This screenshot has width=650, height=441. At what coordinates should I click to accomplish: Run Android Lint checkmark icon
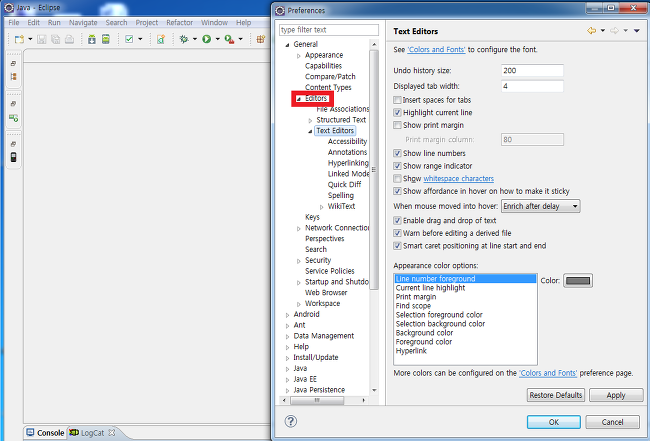pos(129,39)
